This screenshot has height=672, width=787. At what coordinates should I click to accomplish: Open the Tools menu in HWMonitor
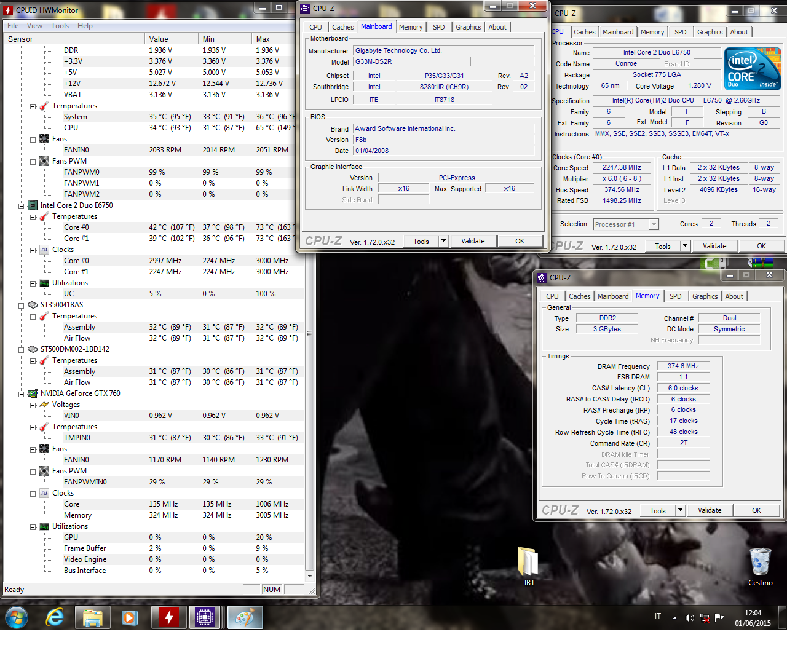(60, 26)
